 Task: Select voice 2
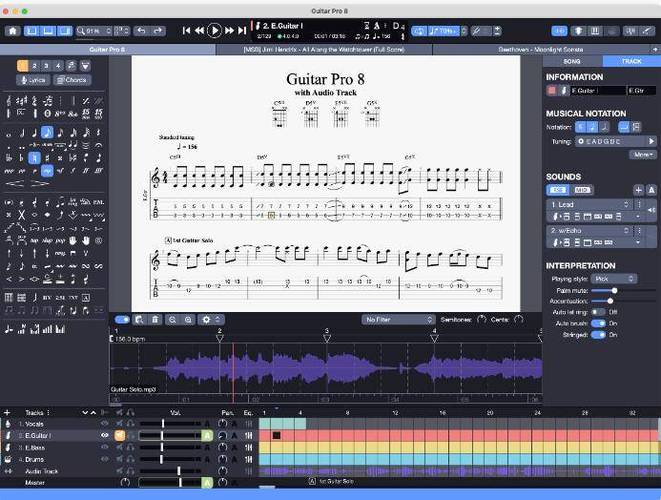[35, 66]
